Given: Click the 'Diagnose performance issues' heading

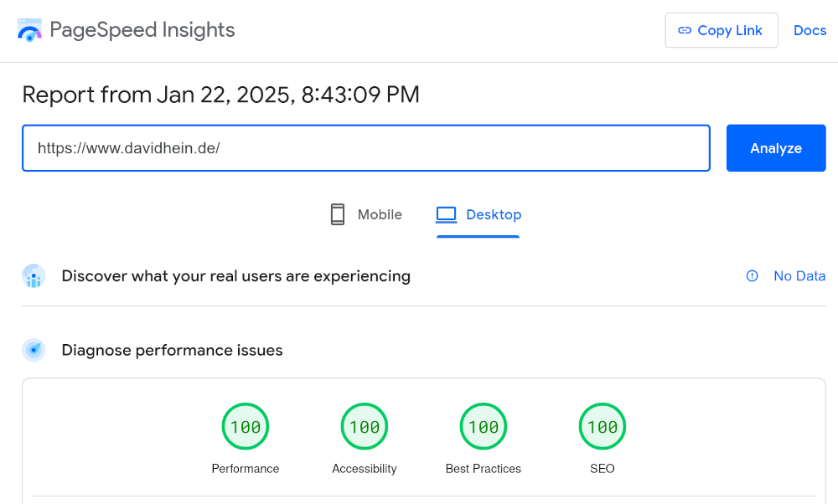Looking at the screenshot, I should click(172, 350).
